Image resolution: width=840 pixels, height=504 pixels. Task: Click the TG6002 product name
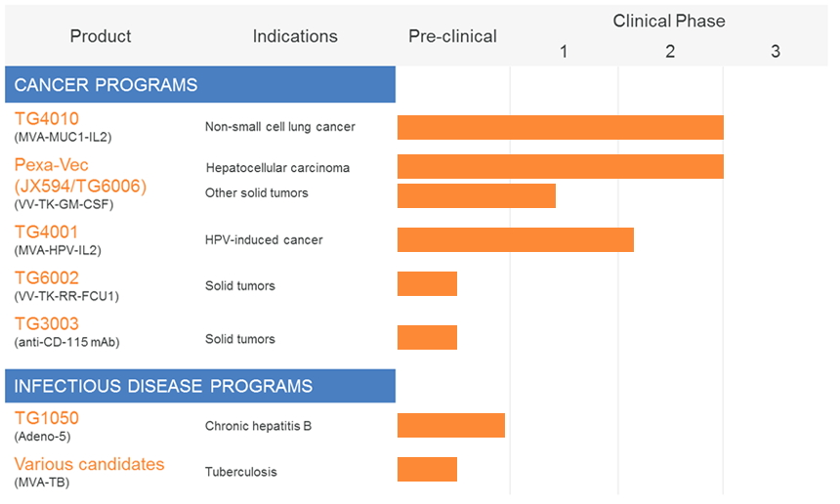(x=47, y=278)
